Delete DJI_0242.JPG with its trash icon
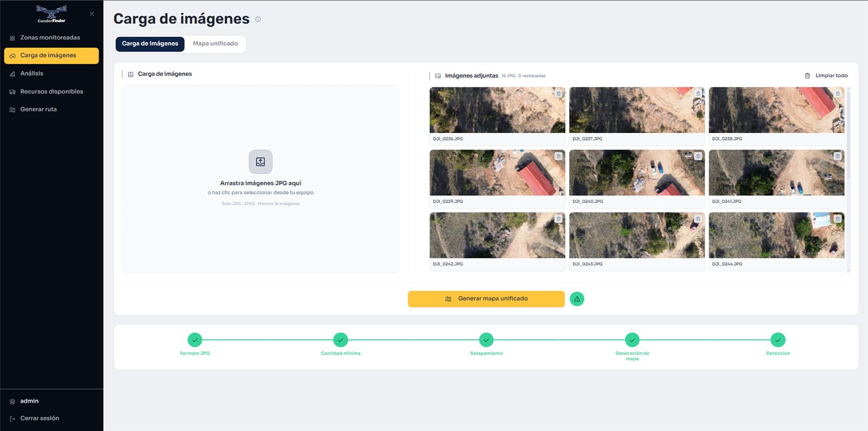The width and height of the screenshot is (868, 431). point(559,219)
